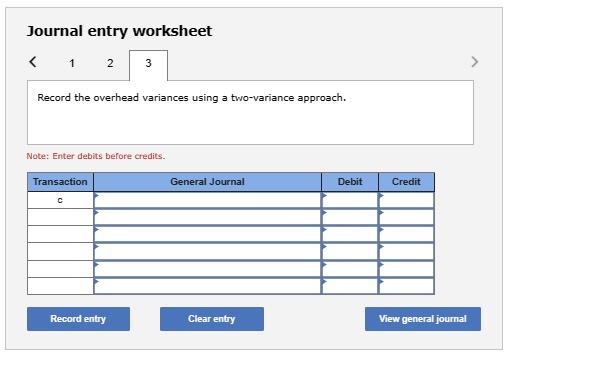Click Debit field in fourth row
The width and height of the screenshot is (610, 378).
[350, 251]
